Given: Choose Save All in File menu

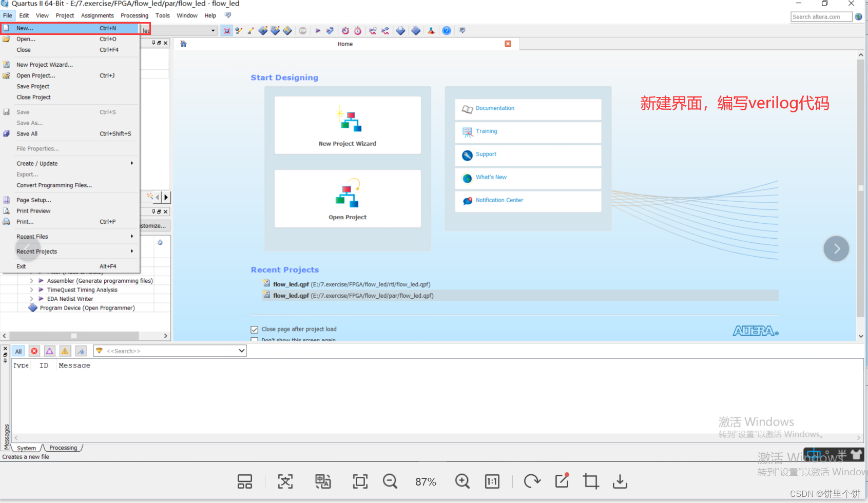Looking at the screenshot, I should [70, 134].
